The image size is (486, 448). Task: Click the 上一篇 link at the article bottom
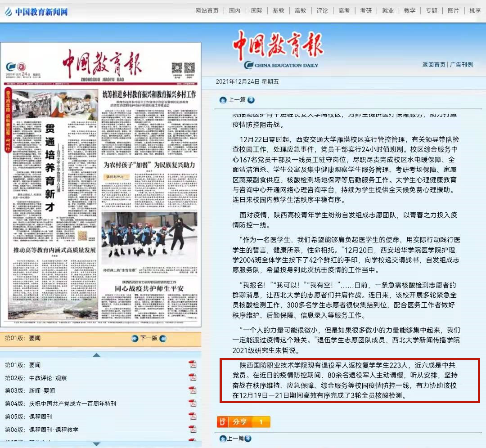pyautogui.click(x=236, y=438)
